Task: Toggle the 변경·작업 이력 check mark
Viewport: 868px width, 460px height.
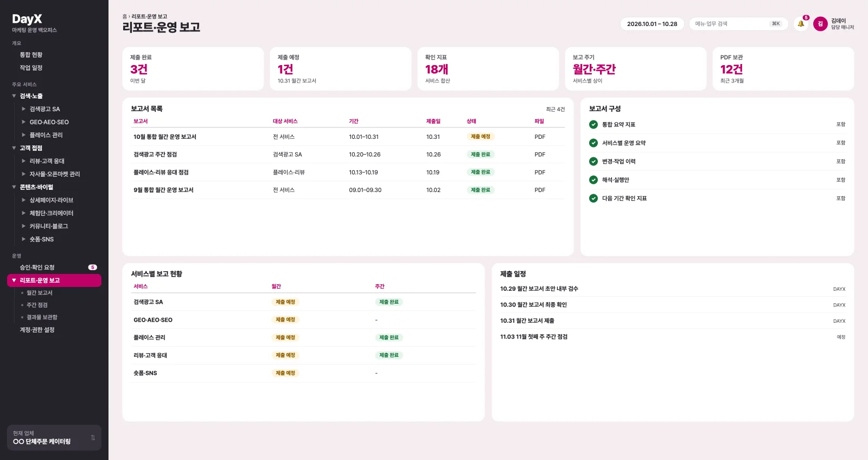Action: click(593, 162)
